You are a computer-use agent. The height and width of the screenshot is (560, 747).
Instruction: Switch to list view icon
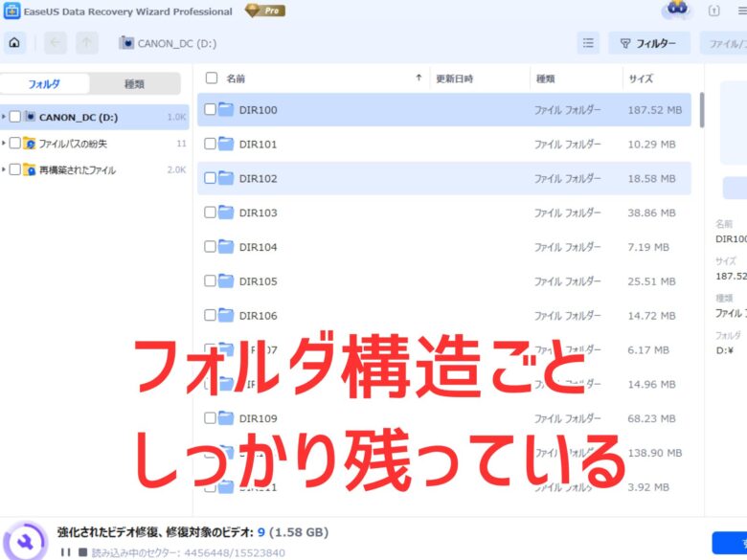click(588, 43)
